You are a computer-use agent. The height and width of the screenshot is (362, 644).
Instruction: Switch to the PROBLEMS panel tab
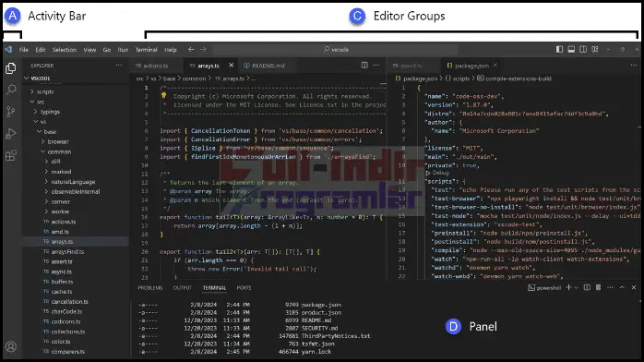coord(150,287)
